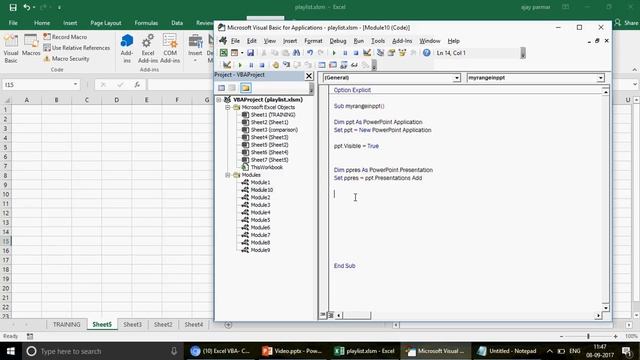Open Format menu in VBA editor
Viewport: 640px width, 360px height.
point(313,41)
